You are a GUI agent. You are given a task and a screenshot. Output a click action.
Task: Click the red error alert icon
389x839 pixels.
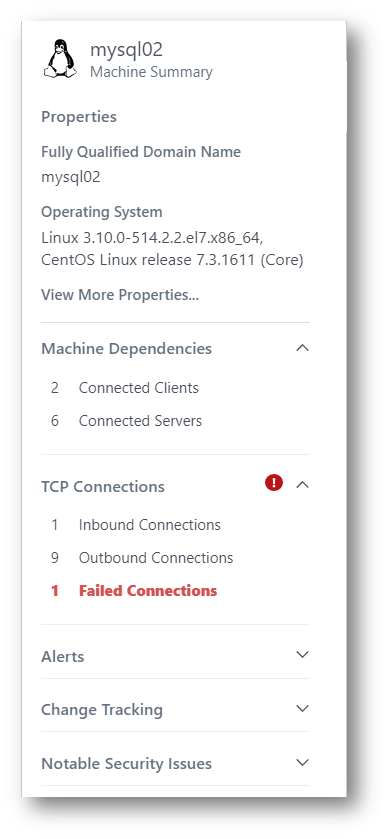[x=274, y=483]
